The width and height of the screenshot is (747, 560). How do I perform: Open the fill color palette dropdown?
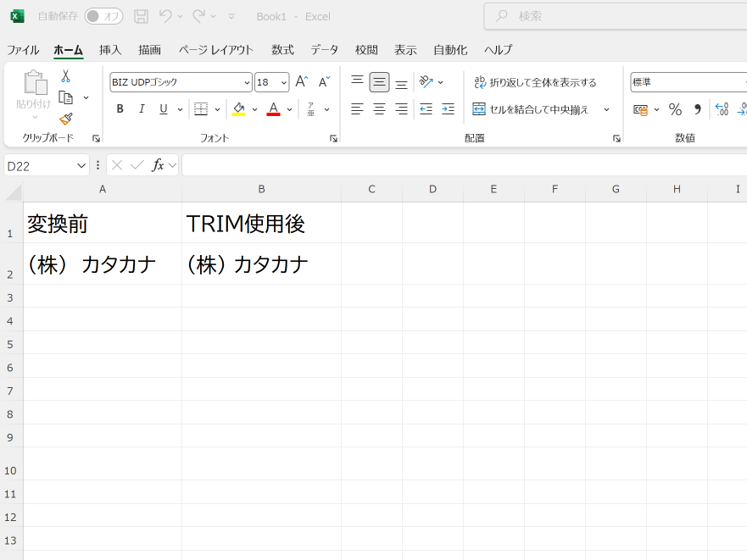click(255, 109)
